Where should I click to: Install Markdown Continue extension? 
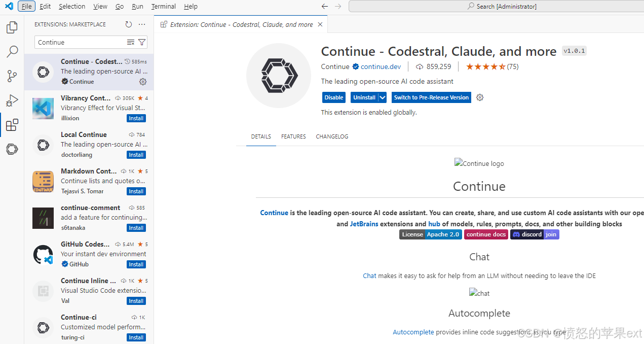(x=136, y=191)
